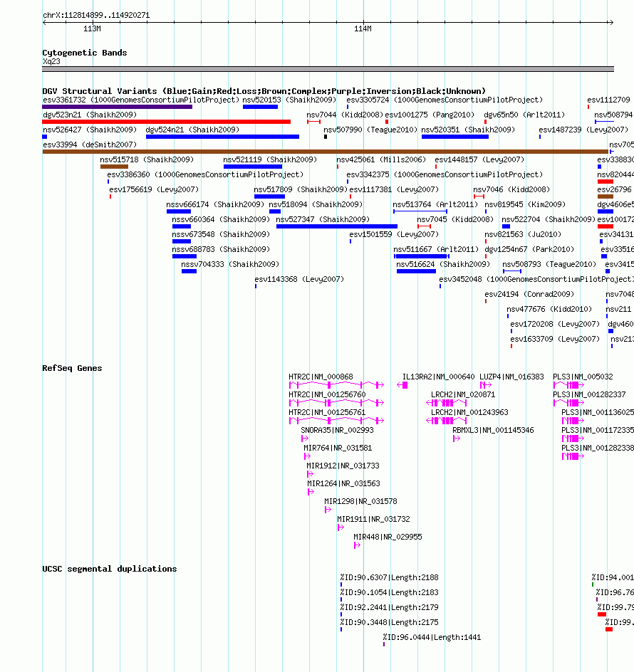The height and width of the screenshot is (672, 634).
Task: Click the blue dgv524n21 gain bar
Action: click(223, 137)
